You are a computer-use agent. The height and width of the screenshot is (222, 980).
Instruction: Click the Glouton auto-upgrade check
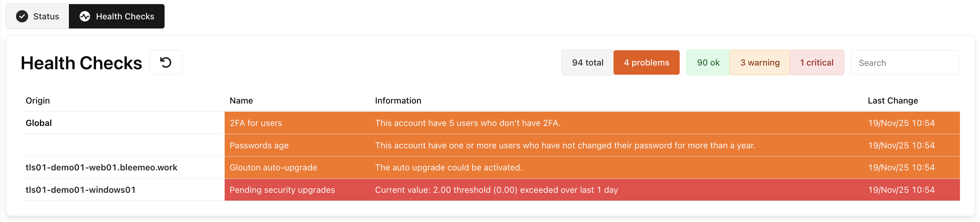click(273, 167)
